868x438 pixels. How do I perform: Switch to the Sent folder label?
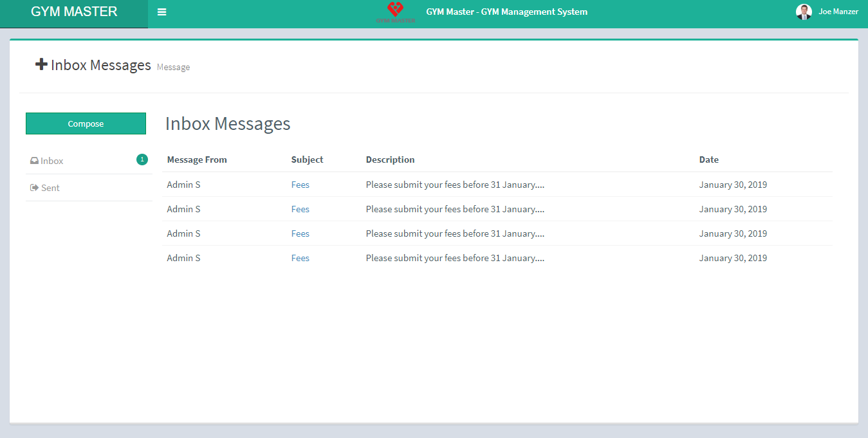click(50, 188)
